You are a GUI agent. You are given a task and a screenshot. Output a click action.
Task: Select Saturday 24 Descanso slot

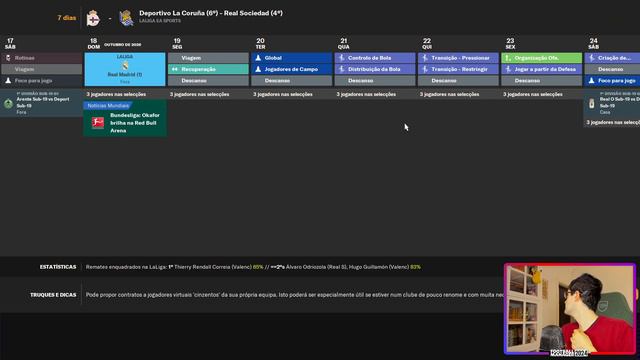(x=612, y=69)
